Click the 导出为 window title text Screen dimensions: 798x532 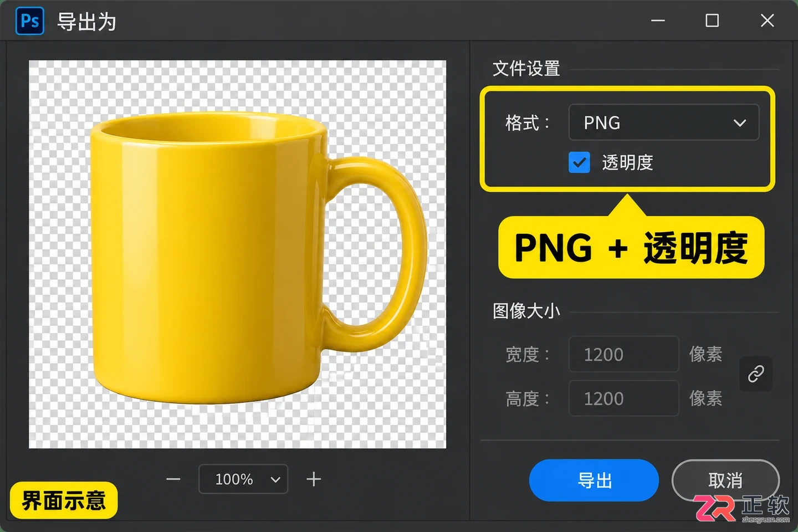[x=87, y=22]
